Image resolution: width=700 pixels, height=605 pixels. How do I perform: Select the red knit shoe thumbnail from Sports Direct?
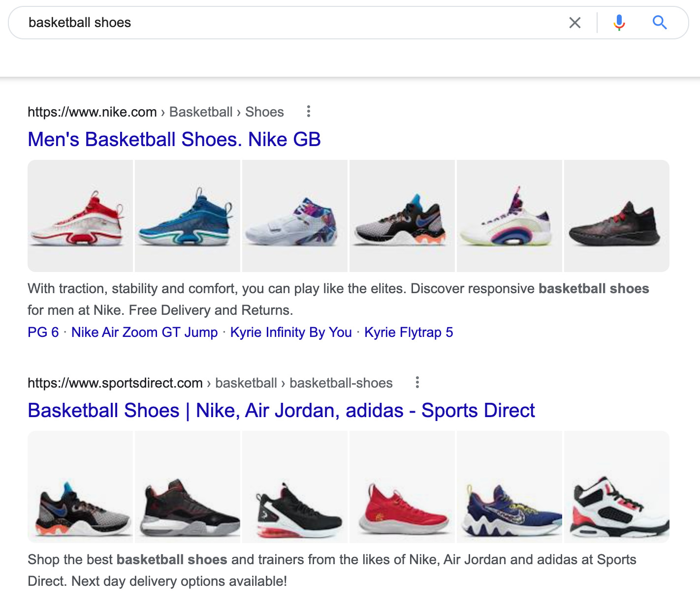click(x=402, y=487)
